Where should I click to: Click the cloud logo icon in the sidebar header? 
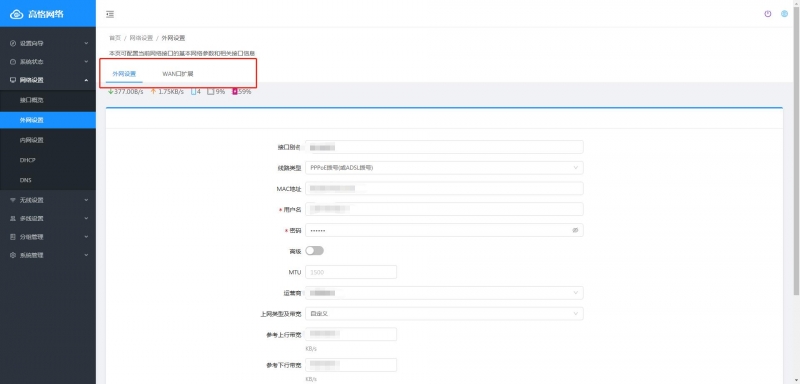click(x=17, y=15)
